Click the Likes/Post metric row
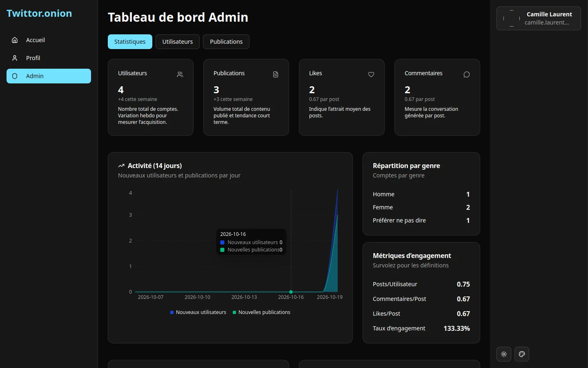Screen dimensions: 588x368 click(421, 314)
